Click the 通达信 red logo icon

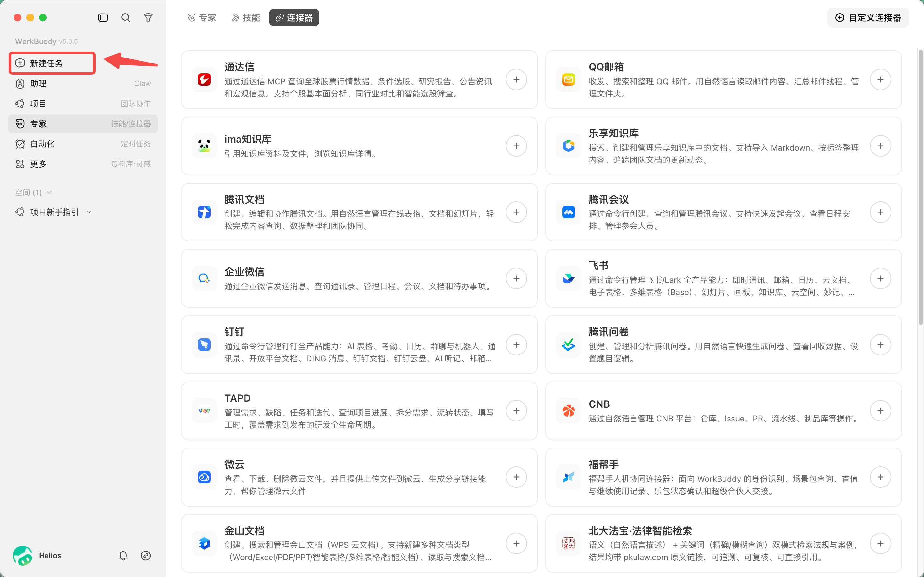(204, 80)
